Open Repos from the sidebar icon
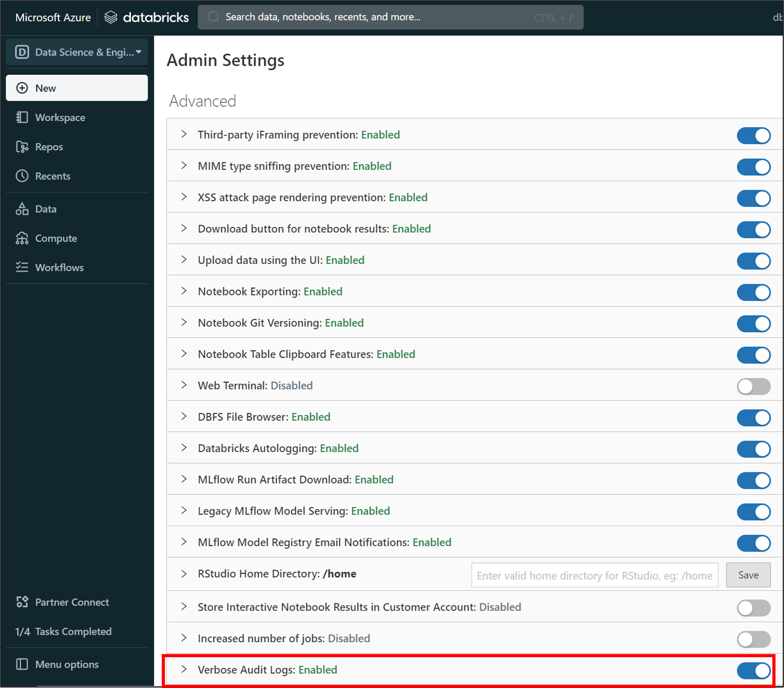 22,147
